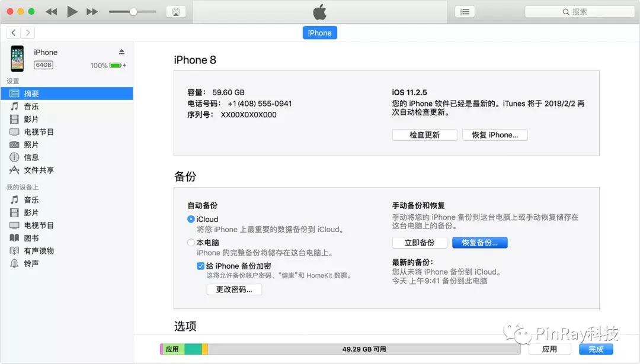Select 本电脑 as the backup destination
Image resolution: width=640 pixels, height=364 pixels.
[191, 242]
